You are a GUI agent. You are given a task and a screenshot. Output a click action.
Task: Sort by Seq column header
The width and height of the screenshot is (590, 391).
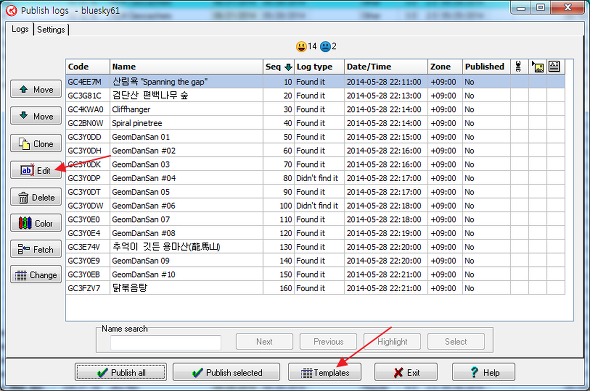(x=278, y=67)
